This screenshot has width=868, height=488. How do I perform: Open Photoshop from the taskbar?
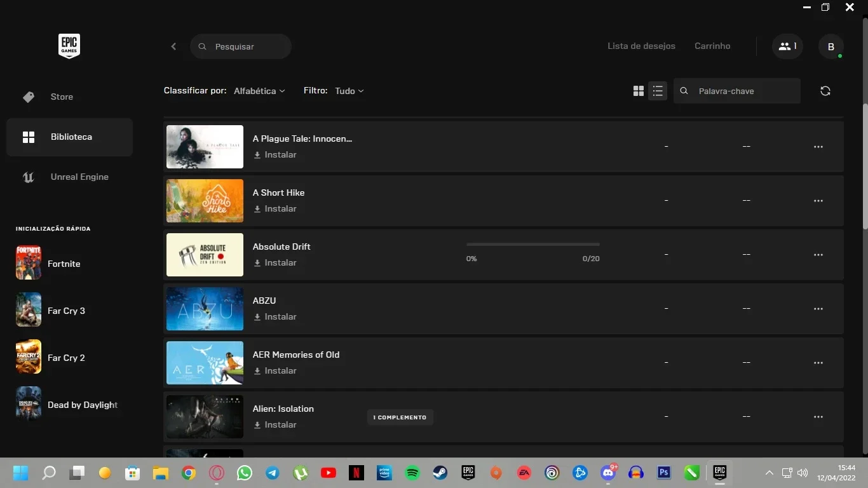click(x=664, y=473)
